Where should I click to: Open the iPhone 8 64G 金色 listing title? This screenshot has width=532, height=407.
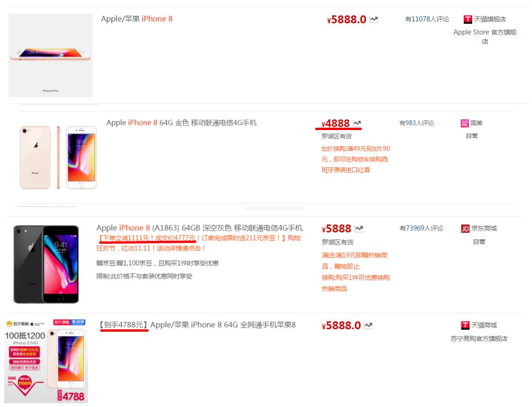181,123
